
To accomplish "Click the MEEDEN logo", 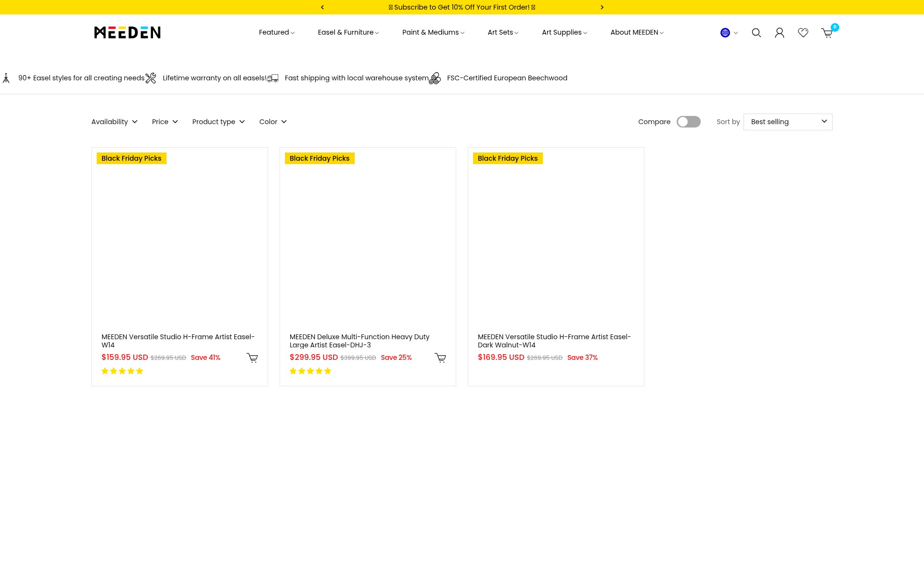I will point(127,32).
